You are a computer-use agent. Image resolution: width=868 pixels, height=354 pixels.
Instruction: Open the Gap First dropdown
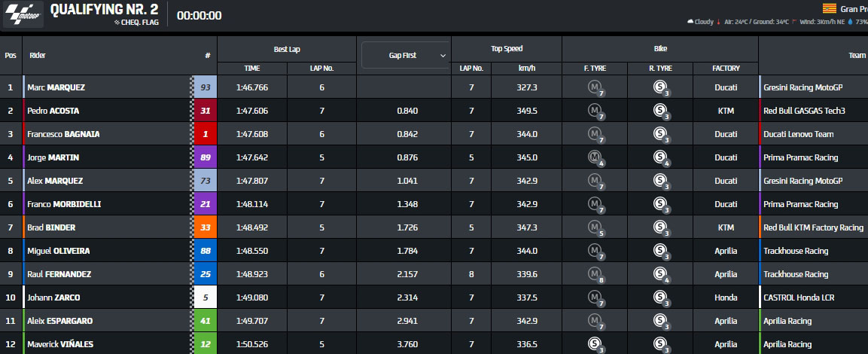[x=405, y=55]
